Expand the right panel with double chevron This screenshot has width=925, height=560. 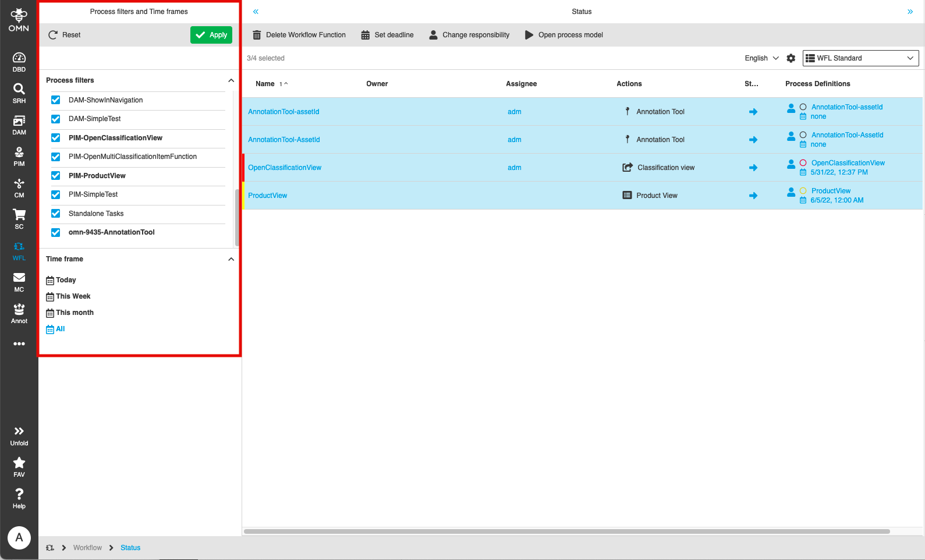coord(910,12)
